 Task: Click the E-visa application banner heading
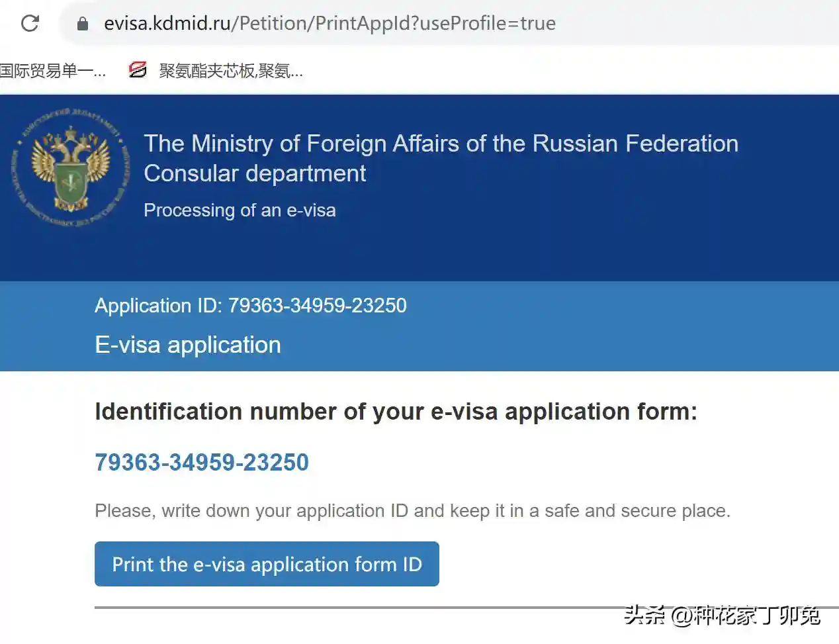(188, 345)
